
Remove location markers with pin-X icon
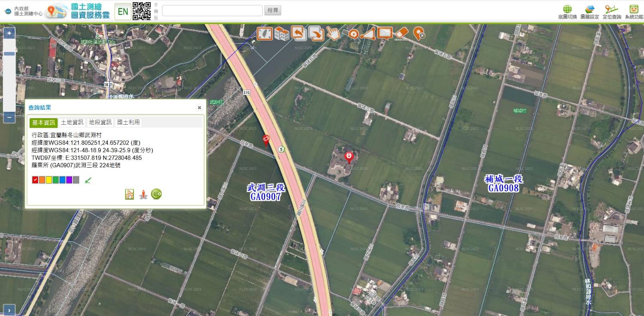click(419, 34)
